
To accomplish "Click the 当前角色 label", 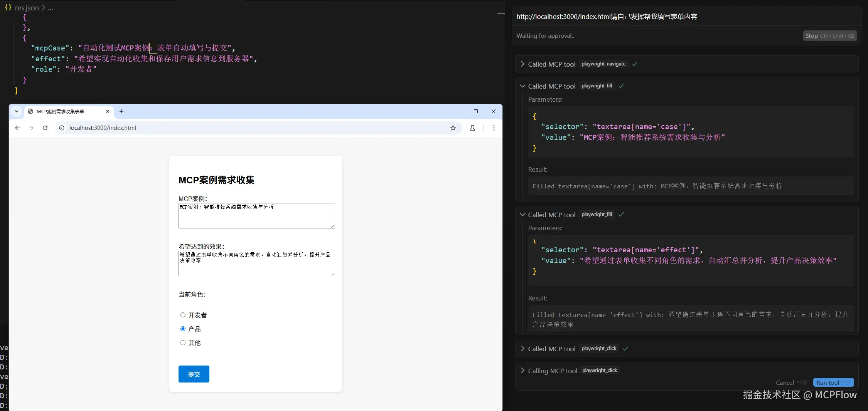I will point(192,294).
